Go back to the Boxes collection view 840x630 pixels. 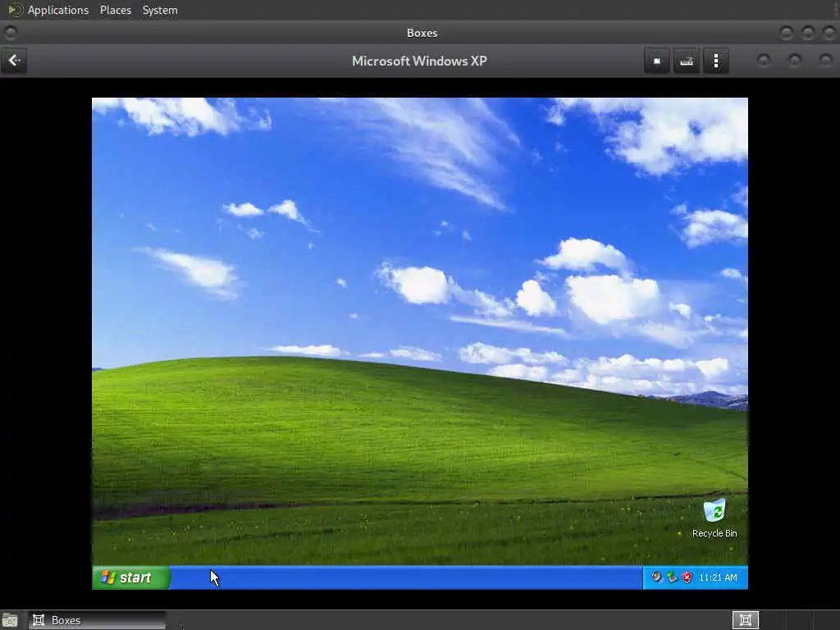pyautogui.click(x=15, y=61)
